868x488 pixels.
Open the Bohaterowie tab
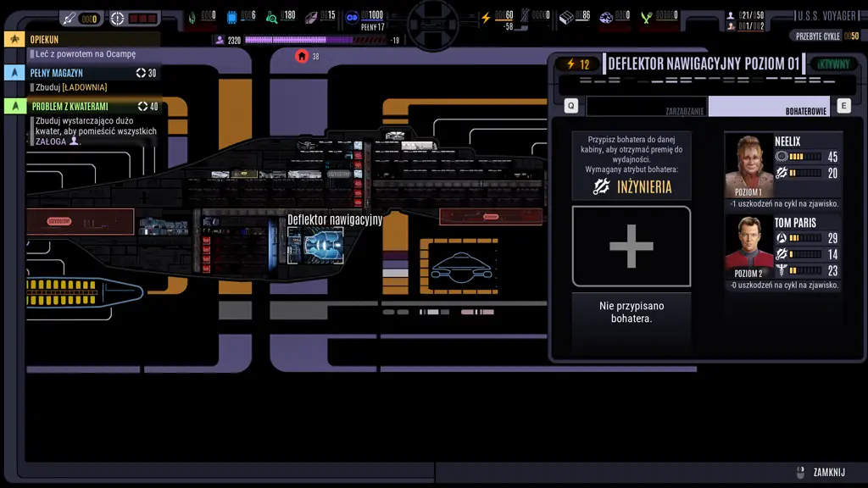770,106
